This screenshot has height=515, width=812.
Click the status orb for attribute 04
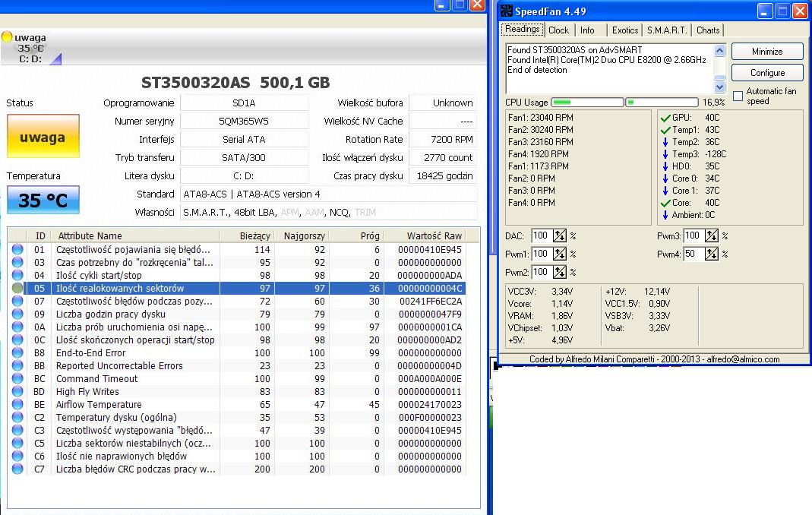click(x=17, y=275)
